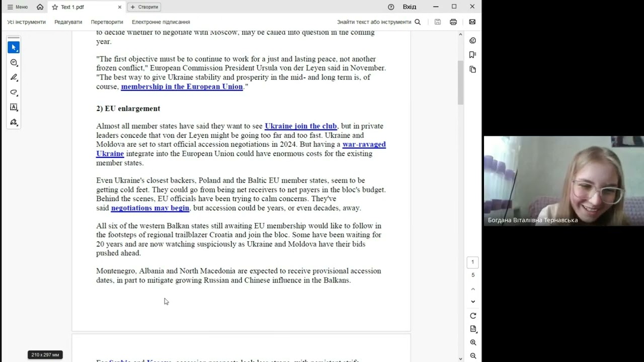Click the current page number box 1

(x=472, y=262)
